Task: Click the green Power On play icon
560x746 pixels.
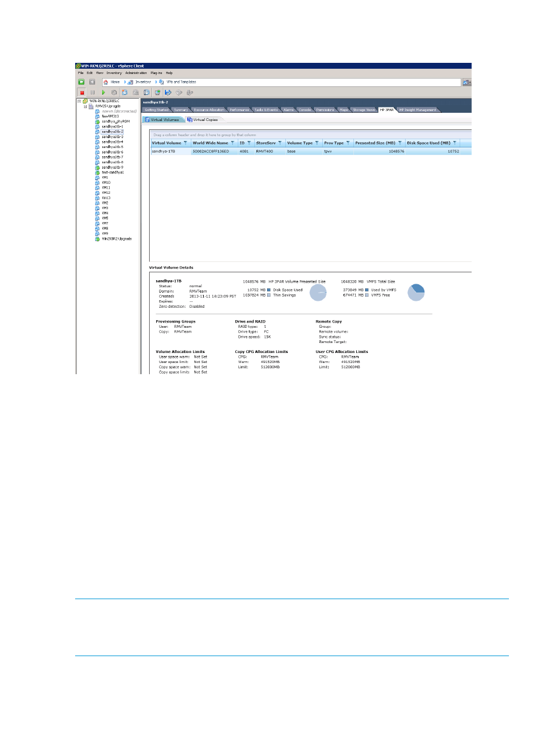Action: 103,92
